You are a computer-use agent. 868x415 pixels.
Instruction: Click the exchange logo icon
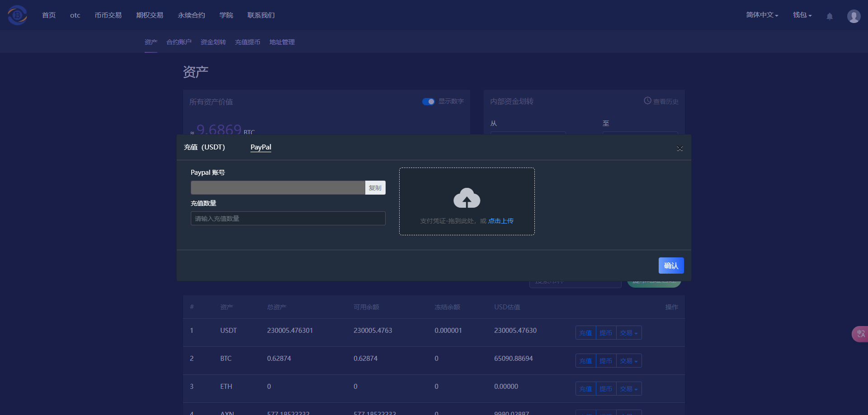coord(17,15)
